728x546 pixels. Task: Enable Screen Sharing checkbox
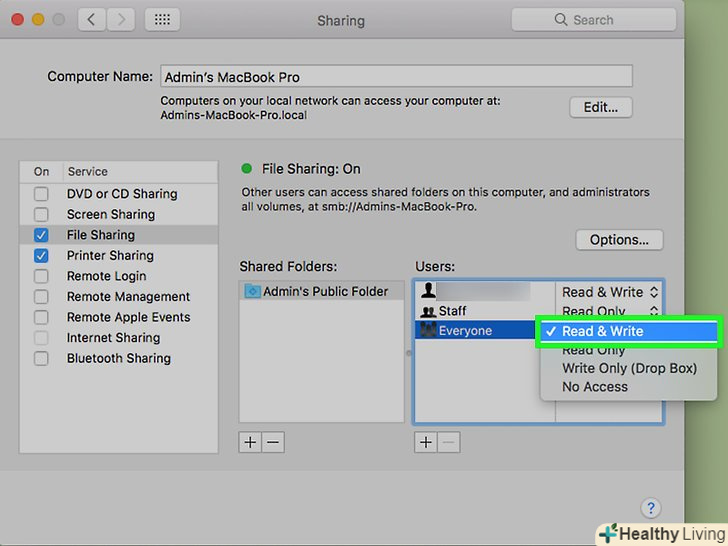(41, 214)
